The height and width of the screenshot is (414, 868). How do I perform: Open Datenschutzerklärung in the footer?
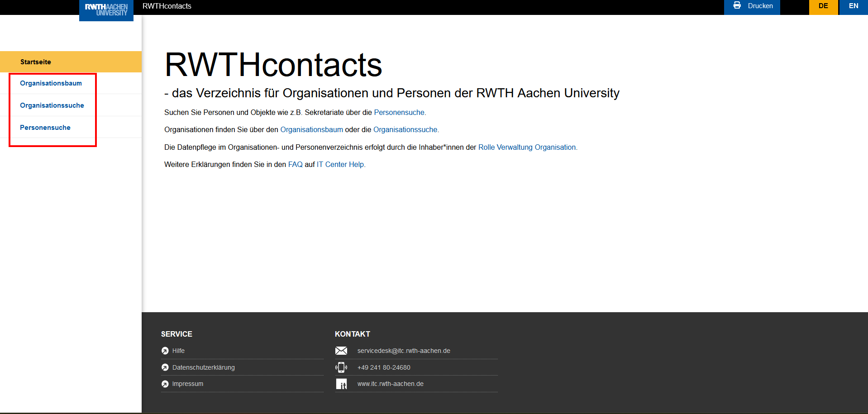204,367
